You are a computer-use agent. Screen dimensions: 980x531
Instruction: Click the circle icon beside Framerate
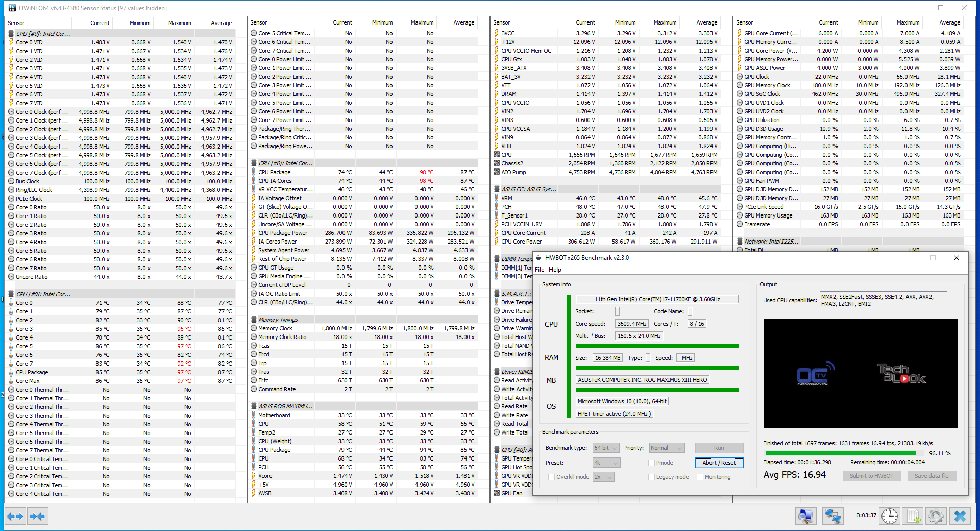740,224
